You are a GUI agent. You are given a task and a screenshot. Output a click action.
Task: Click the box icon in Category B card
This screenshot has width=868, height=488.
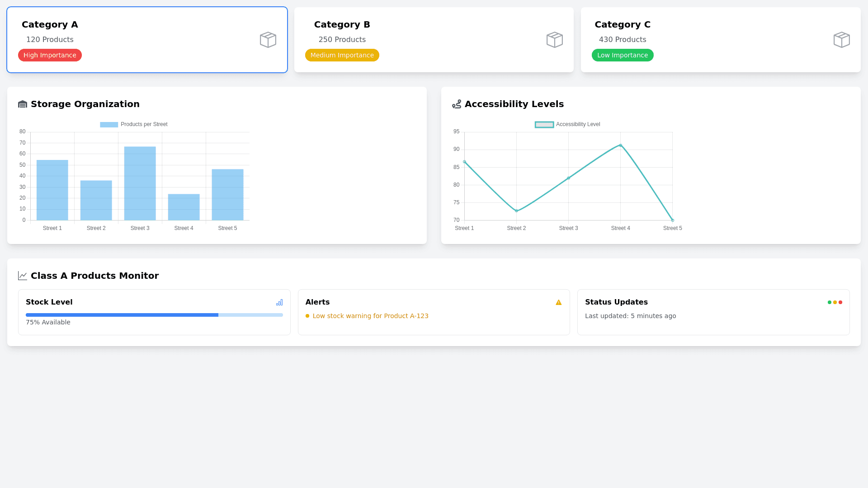pyautogui.click(x=554, y=40)
